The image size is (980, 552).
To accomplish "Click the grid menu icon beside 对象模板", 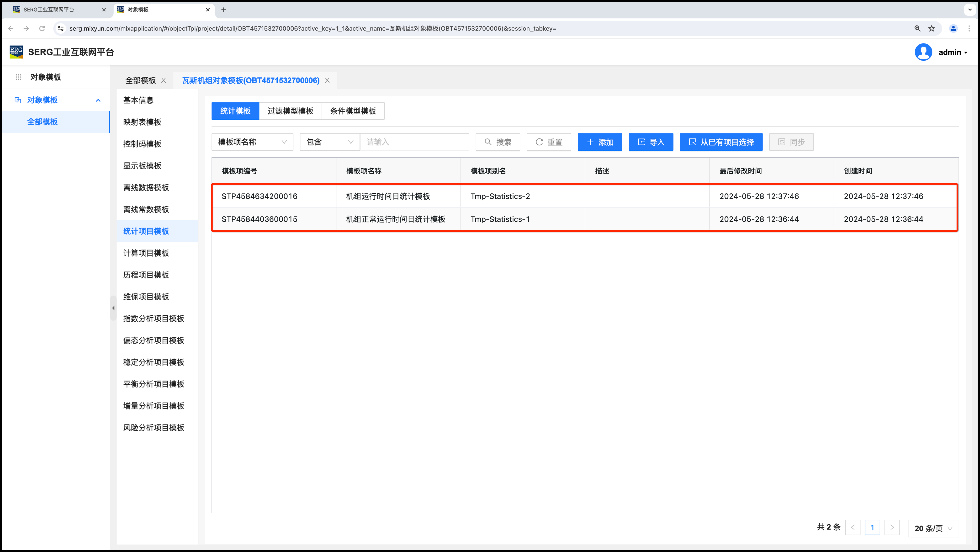I will (x=18, y=77).
